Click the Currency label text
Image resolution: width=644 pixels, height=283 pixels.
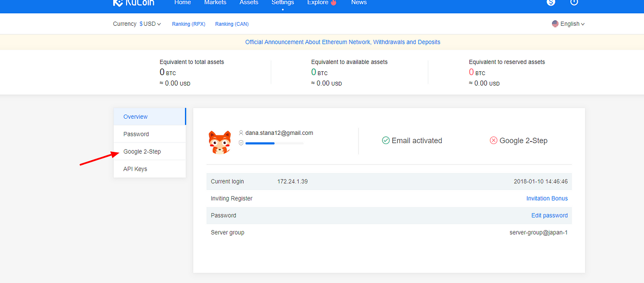click(125, 24)
